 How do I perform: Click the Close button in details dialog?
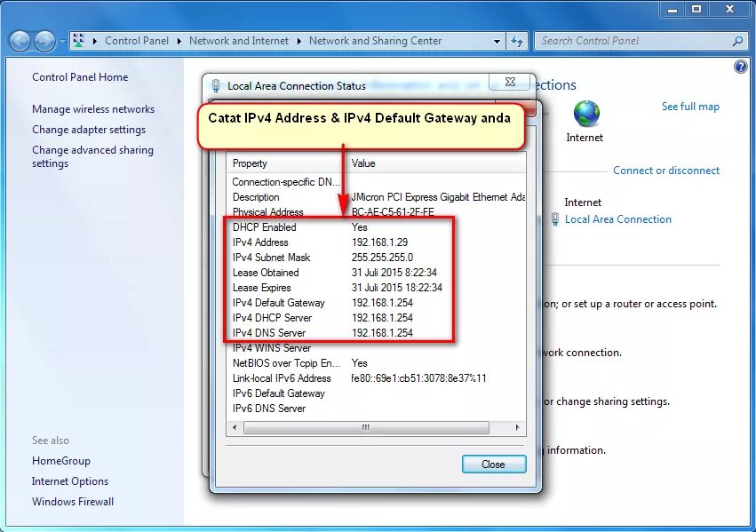tap(494, 464)
